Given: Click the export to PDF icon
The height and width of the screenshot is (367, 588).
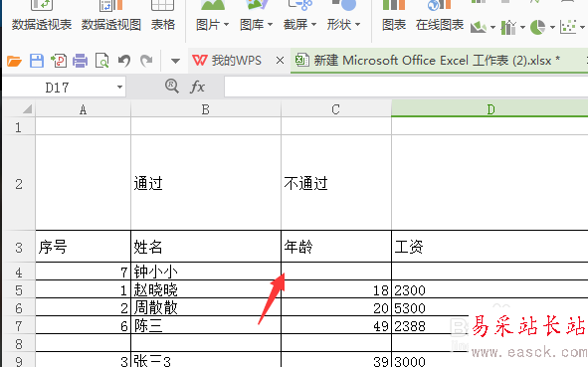Looking at the screenshot, I should [x=59, y=61].
